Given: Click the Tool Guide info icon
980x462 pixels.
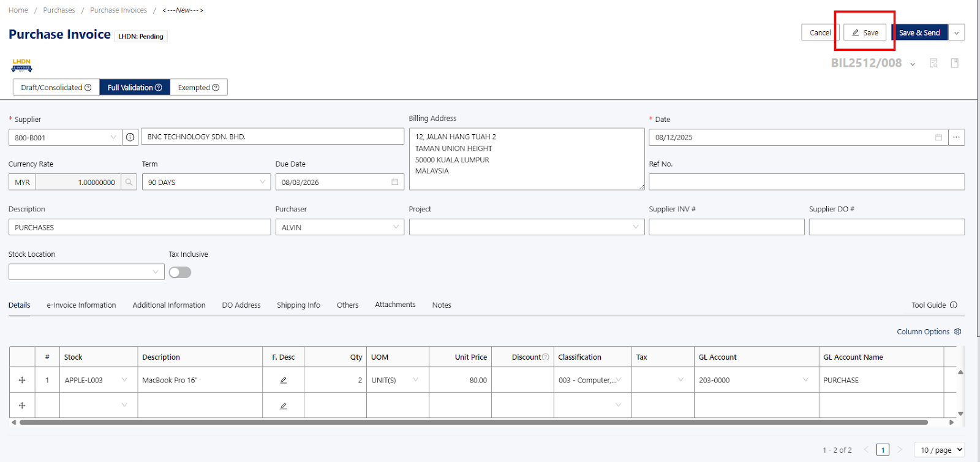Looking at the screenshot, I should click(x=953, y=305).
